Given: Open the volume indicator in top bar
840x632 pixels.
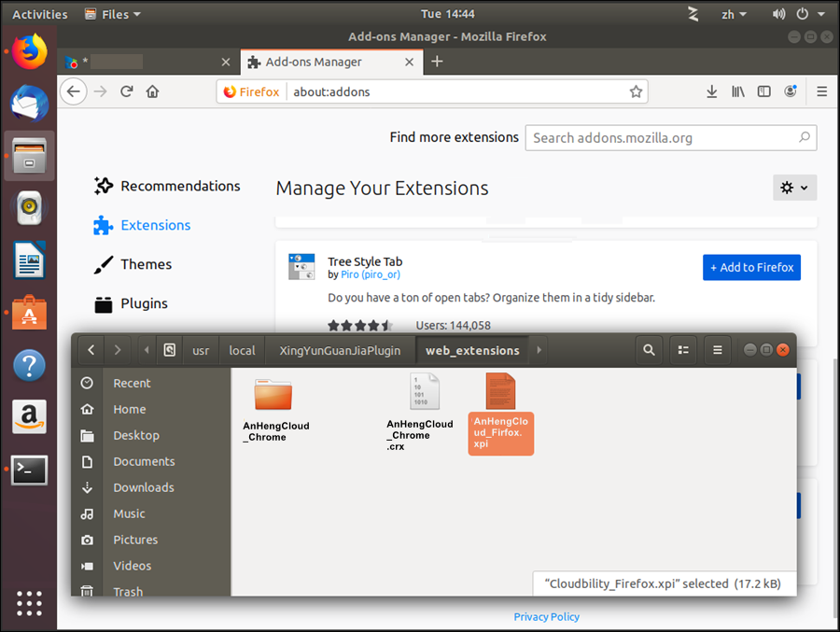Looking at the screenshot, I should [778, 14].
